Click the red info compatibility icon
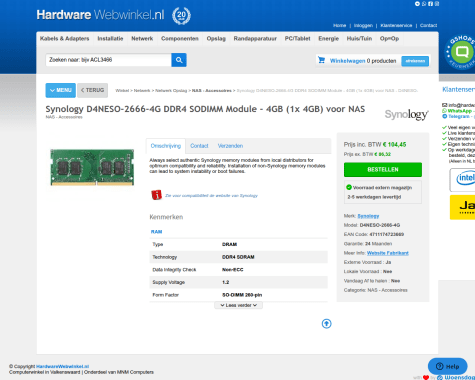The image size is (475, 380). click(x=156, y=195)
